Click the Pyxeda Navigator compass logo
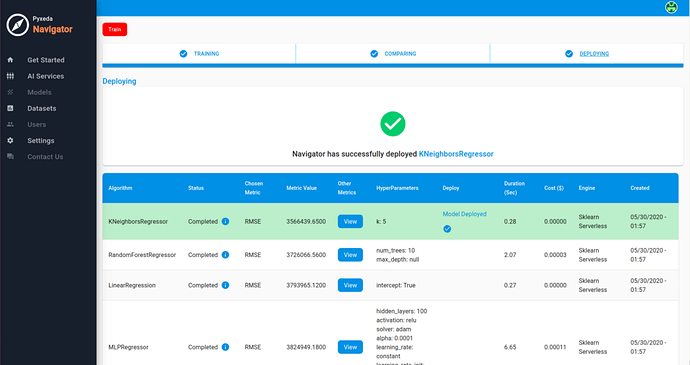The image size is (690, 365). click(x=18, y=25)
